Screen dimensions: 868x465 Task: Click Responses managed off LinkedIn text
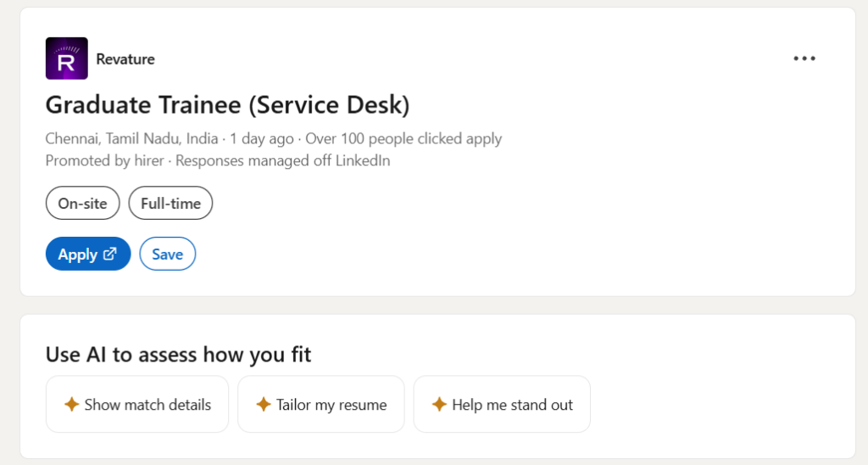283,160
